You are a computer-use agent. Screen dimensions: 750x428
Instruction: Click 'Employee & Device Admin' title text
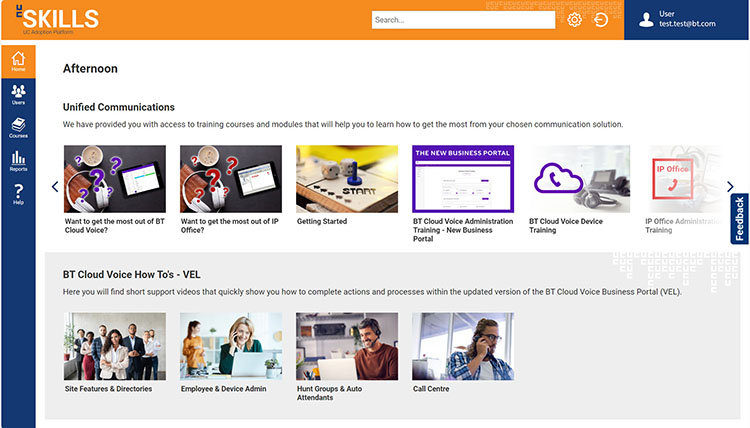click(223, 389)
